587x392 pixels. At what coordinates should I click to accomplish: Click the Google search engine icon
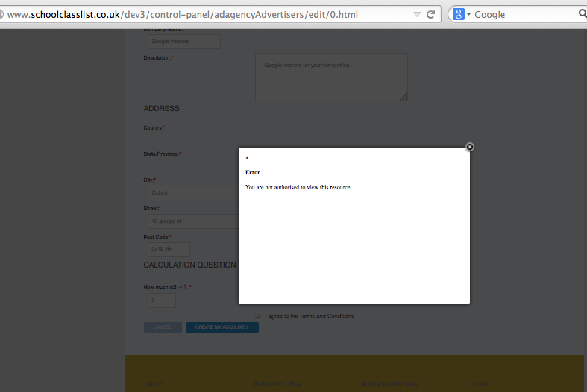pos(458,14)
